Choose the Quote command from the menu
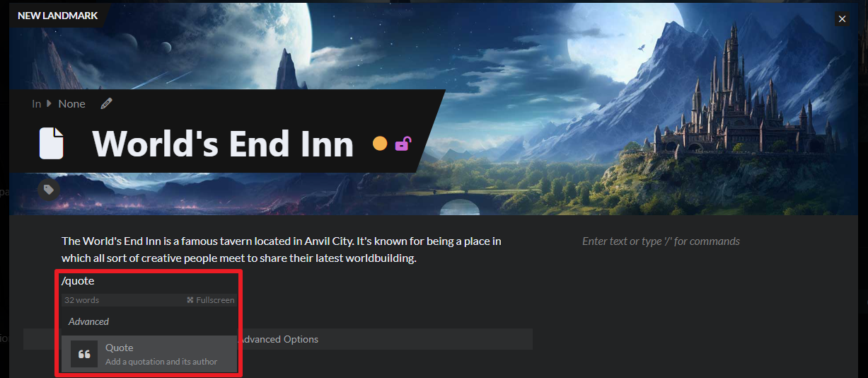 point(149,354)
